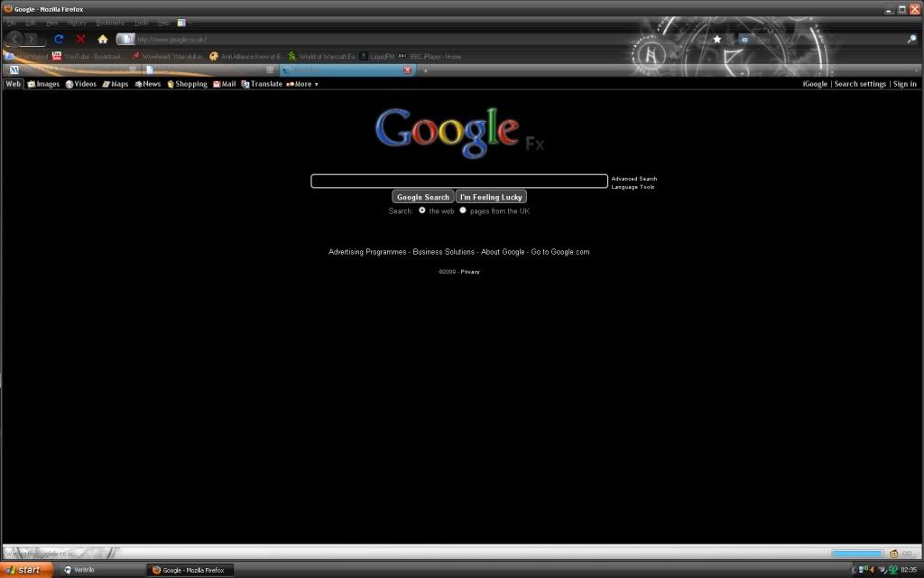Open the Privacy link
Image resolution: width=924 pixels, height=578 pixels.
coord(469,272)
